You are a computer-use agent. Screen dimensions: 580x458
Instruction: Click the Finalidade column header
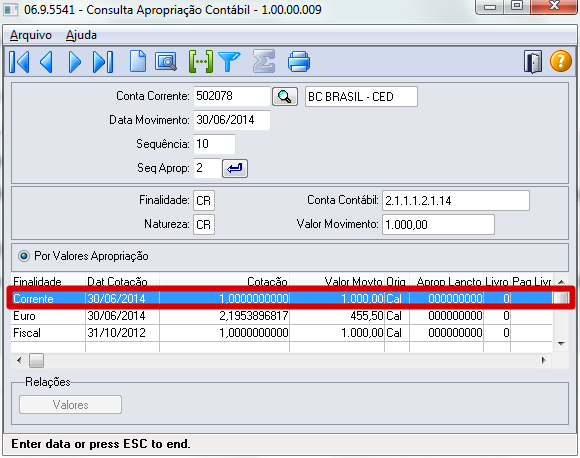coord(48,282)
